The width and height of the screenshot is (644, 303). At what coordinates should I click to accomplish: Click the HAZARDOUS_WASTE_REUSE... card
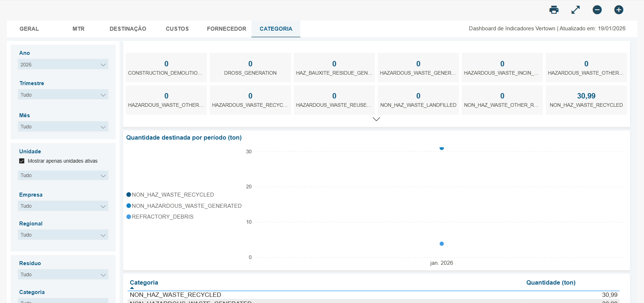point(334,100)
